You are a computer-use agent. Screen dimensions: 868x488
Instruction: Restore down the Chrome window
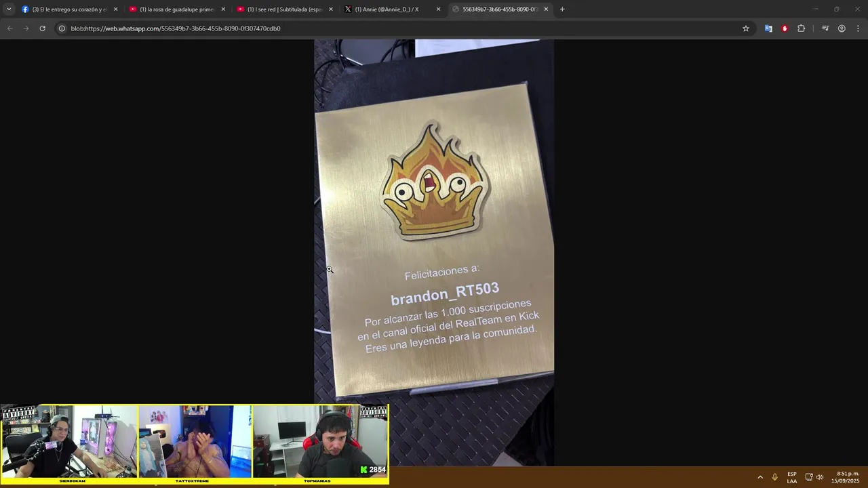(837, 9)
